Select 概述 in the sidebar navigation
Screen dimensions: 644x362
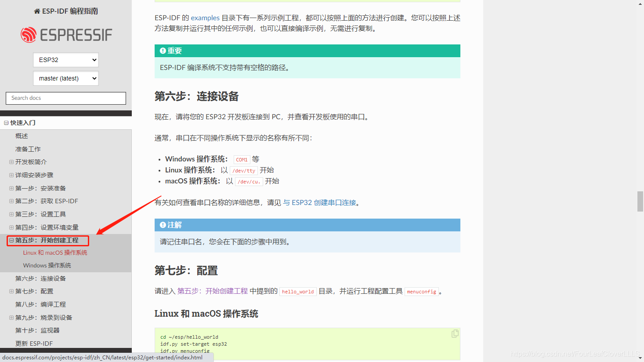pyautogui.click(x=21, y=135)
